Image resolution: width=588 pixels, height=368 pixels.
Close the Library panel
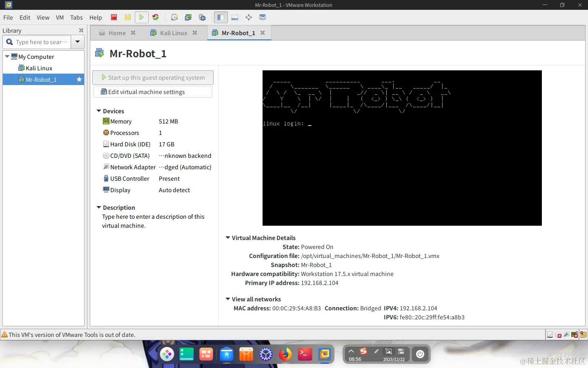81,30
